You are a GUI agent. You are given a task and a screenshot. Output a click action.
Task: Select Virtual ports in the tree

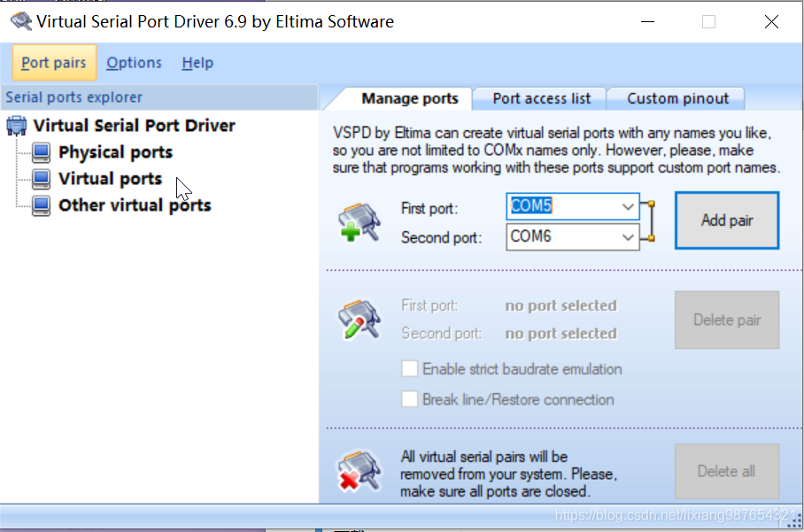pyautogui.click(x=111, y=179)
